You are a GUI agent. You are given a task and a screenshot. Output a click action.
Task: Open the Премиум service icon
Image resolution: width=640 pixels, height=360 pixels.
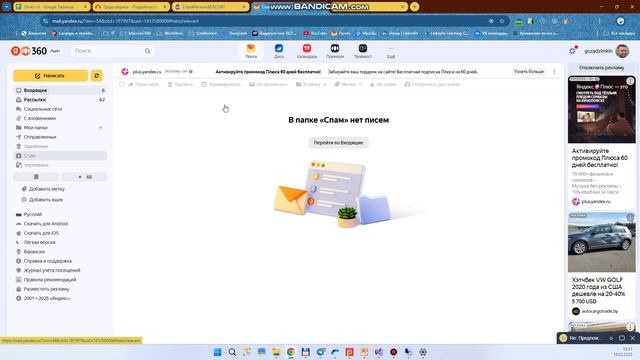tap(335, 51)
